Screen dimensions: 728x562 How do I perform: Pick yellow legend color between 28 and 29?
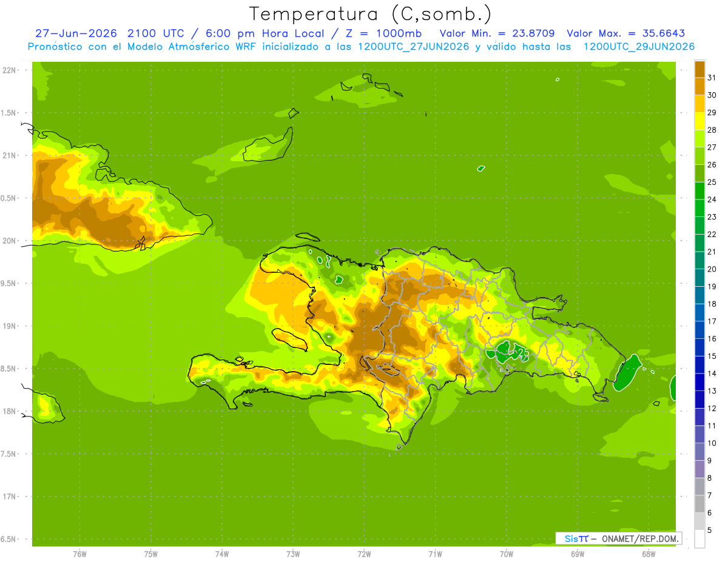[x=699, y=121]
